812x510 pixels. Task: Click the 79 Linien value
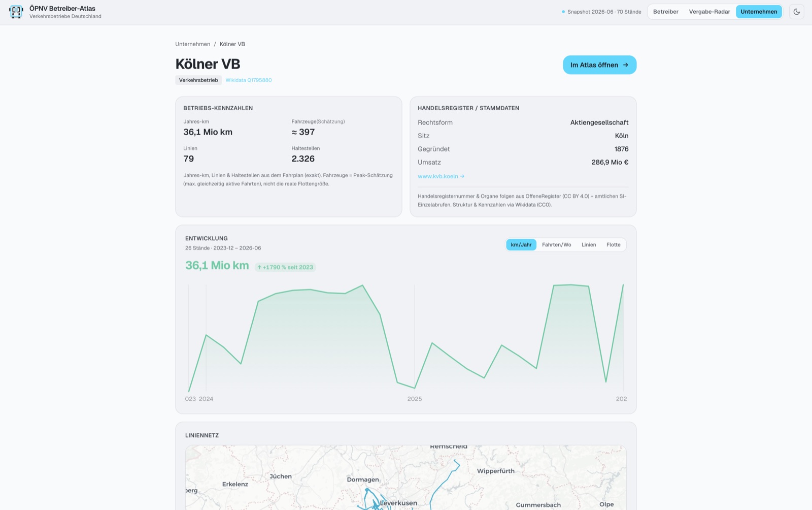point(189,159)
